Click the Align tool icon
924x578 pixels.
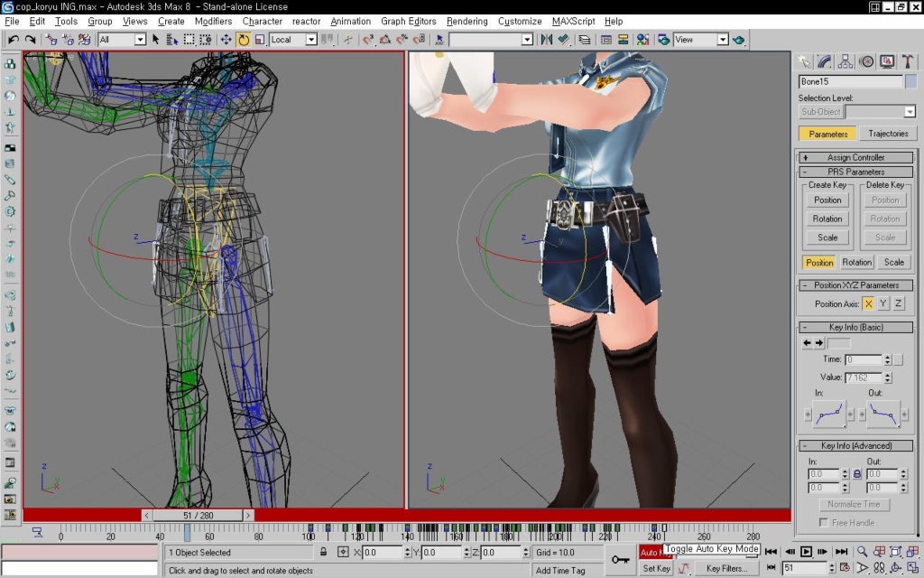[564, 40]
